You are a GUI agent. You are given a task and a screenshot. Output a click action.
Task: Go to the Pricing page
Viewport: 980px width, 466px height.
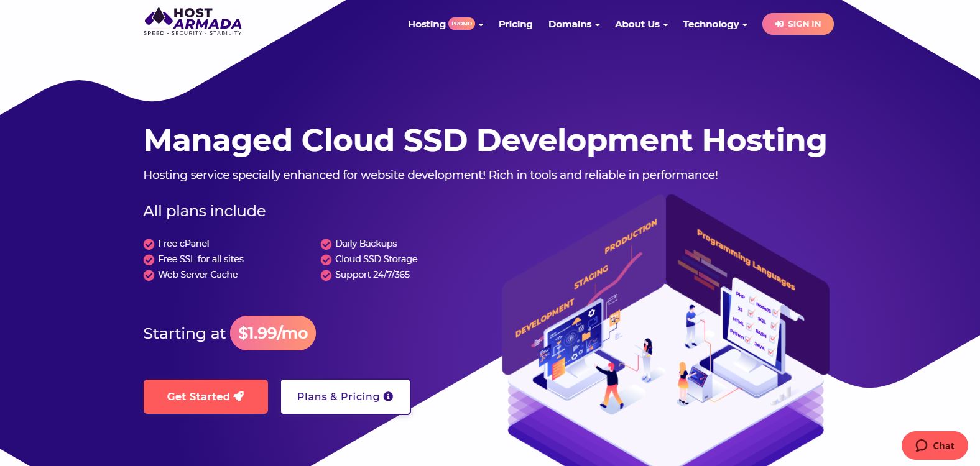(x=515, y=24)
